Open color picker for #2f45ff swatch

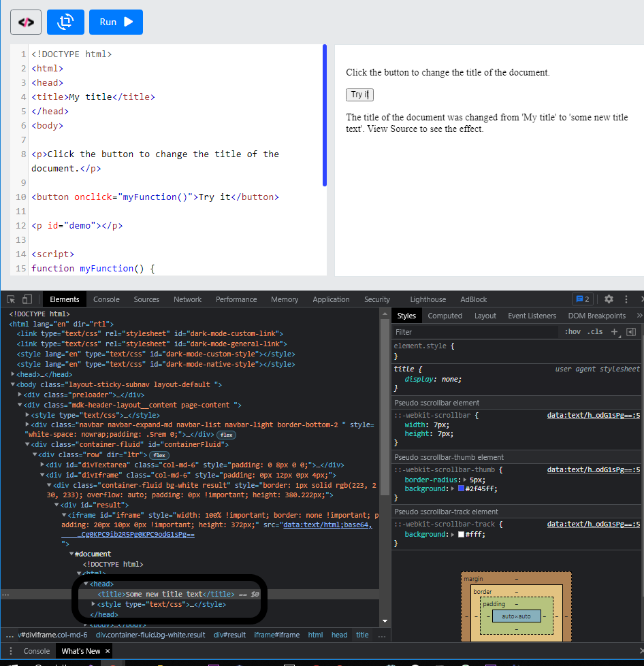point(461,488)
